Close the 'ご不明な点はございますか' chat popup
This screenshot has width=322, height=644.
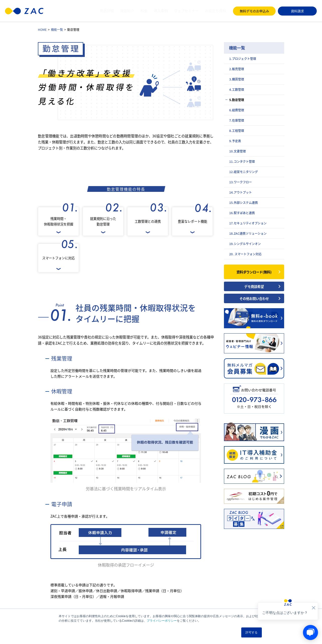coord(313,608)
